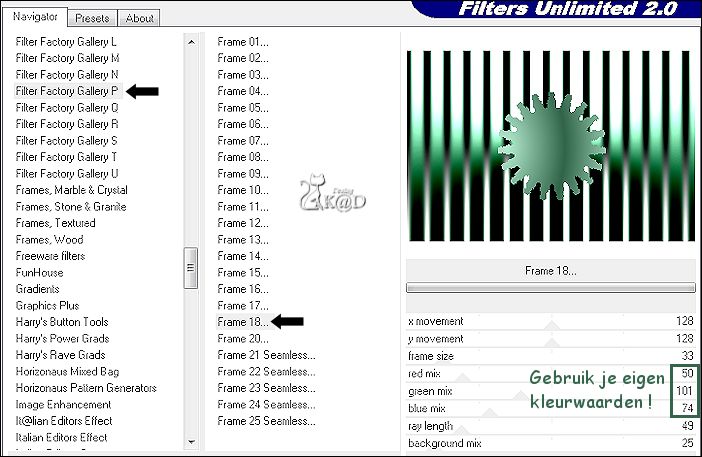Adjust the blue mix slider
Viewport: 702px width, 457px height.
click(x=490, y=412)
